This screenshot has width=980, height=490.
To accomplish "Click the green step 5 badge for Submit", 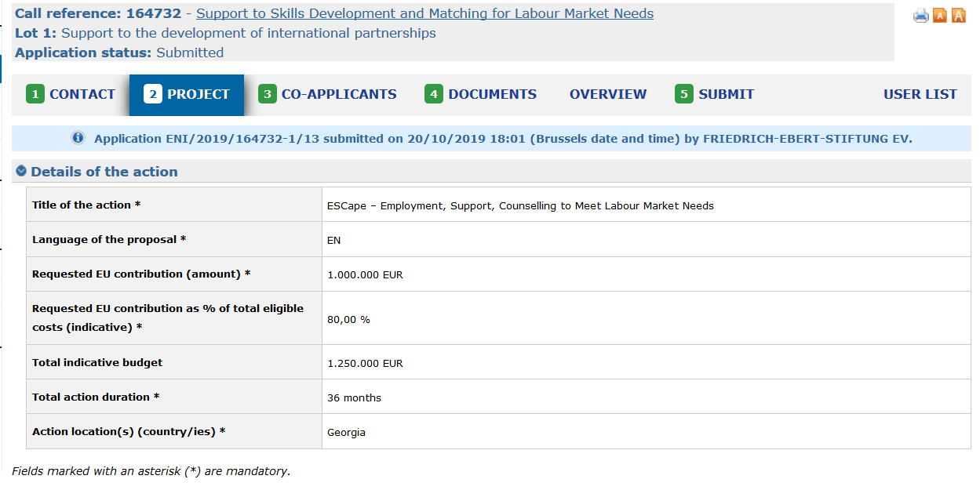I will pyautogui.click(x=684, y=94).
